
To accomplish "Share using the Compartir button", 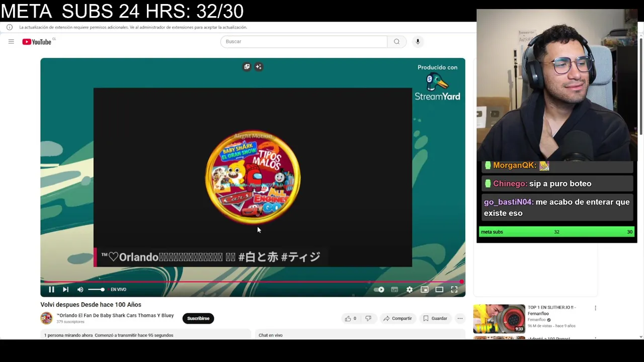I will pyautogui.click(x=397, y=318).
